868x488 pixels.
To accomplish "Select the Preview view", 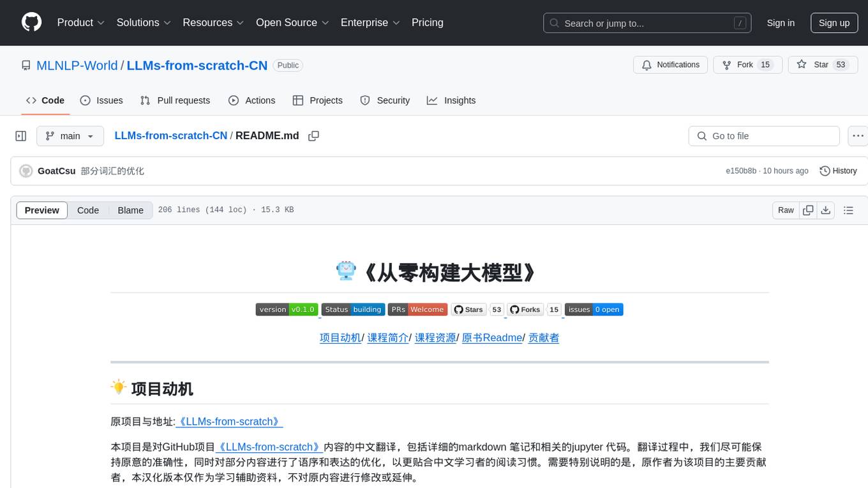I will point(42,210).
